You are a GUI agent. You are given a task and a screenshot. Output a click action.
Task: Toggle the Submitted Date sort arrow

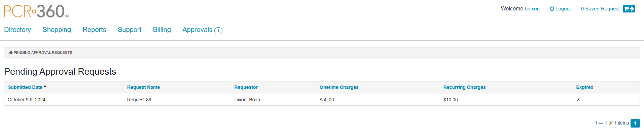point(45,87)
